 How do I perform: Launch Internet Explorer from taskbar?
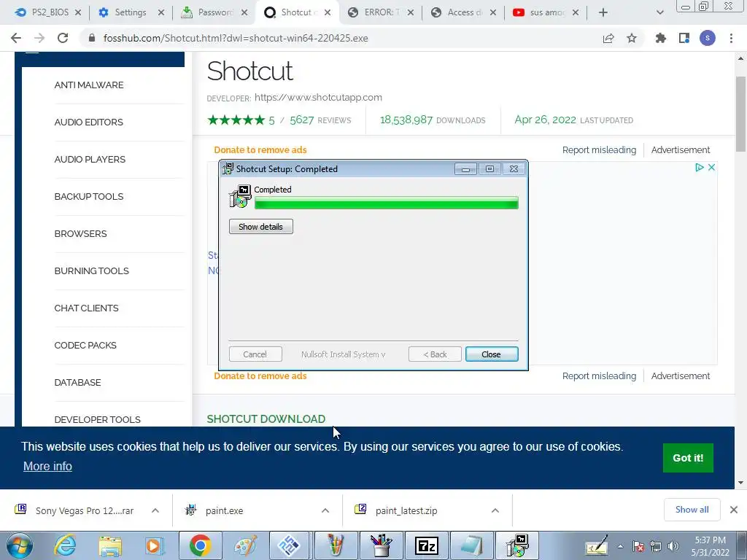65,545
